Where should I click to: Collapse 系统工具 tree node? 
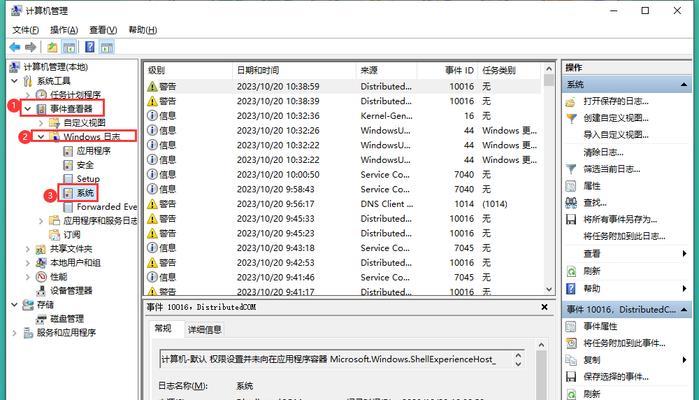[x=14, y=81]
